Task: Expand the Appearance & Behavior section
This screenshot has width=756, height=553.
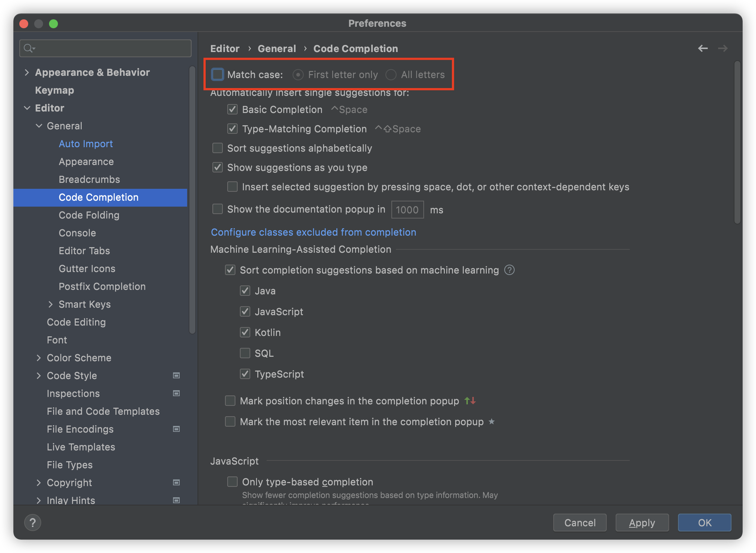Action: click(x=27, y=72)
